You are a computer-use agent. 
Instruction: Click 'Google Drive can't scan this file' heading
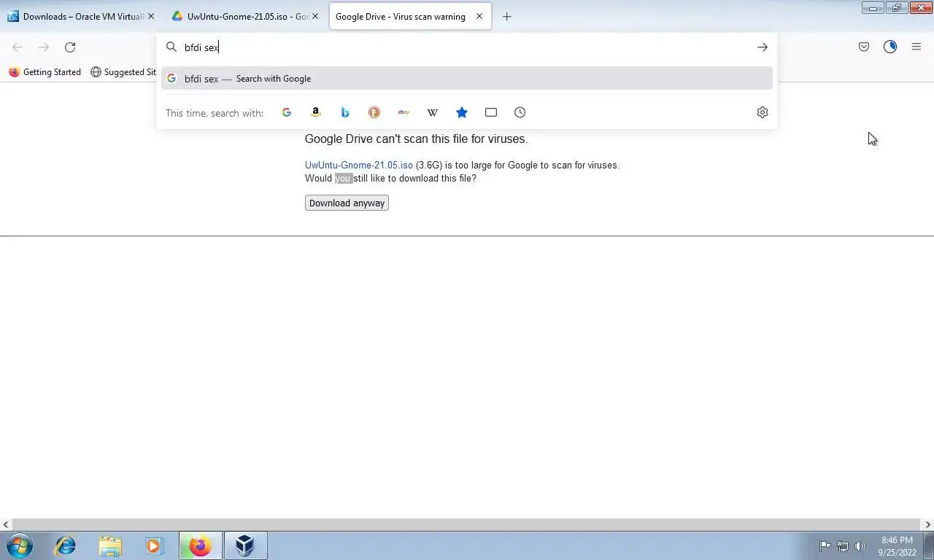[416, 139]
